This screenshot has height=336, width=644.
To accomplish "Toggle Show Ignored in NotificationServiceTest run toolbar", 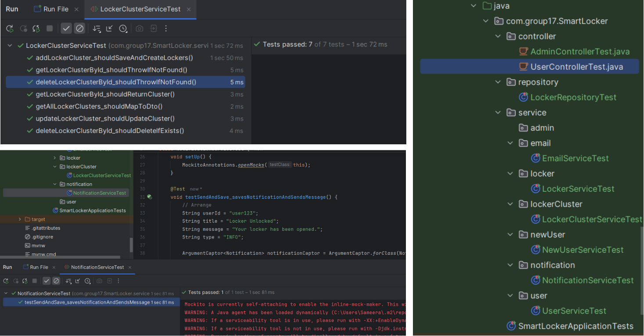I will click(x=56, y=281).
